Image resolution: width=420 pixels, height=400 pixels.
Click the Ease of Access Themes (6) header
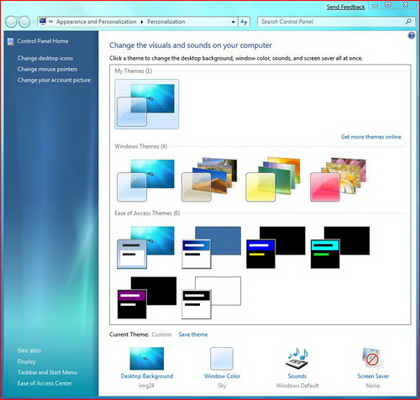(x=147, y=213)
